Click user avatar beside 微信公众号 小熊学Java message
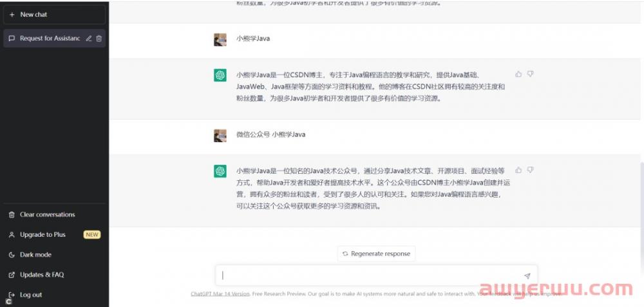Screen dimensions: 644x307 tap(220, 135)
